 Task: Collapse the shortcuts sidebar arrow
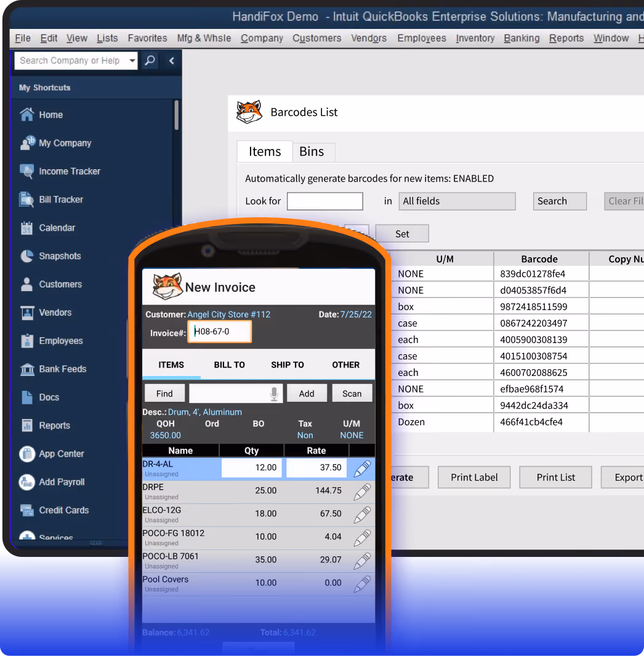(x=172, y=61)
